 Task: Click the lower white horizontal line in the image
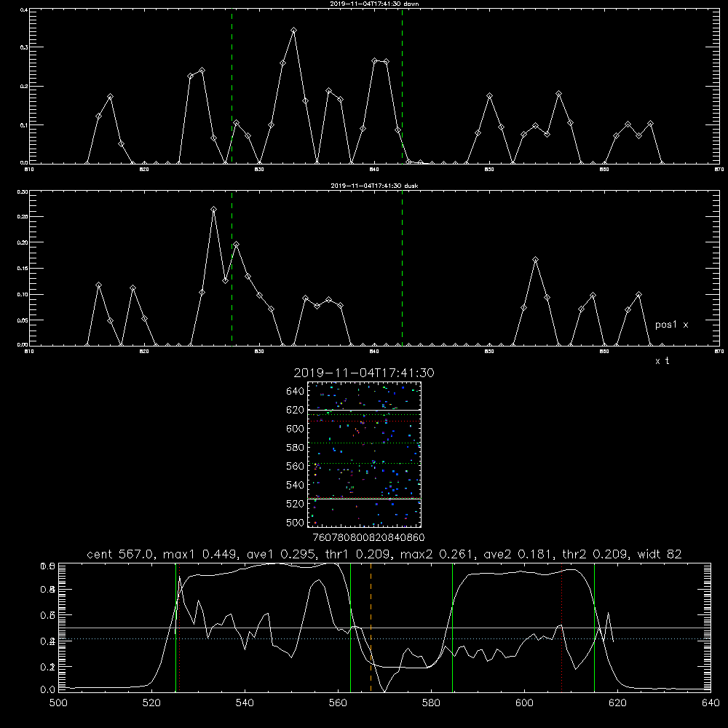click(364, 499)
